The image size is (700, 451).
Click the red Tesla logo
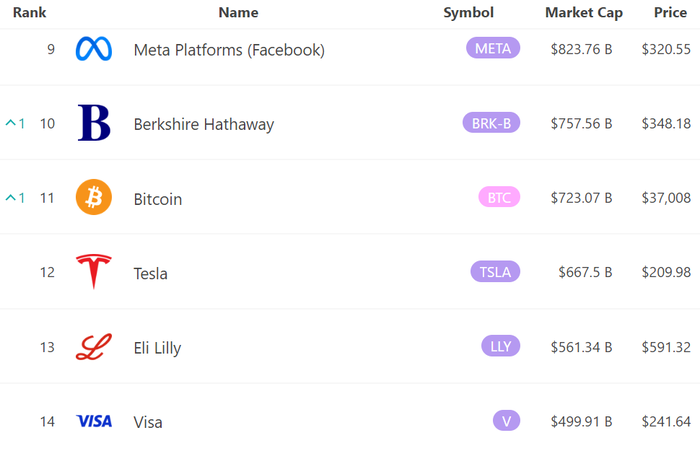point(94,271)
